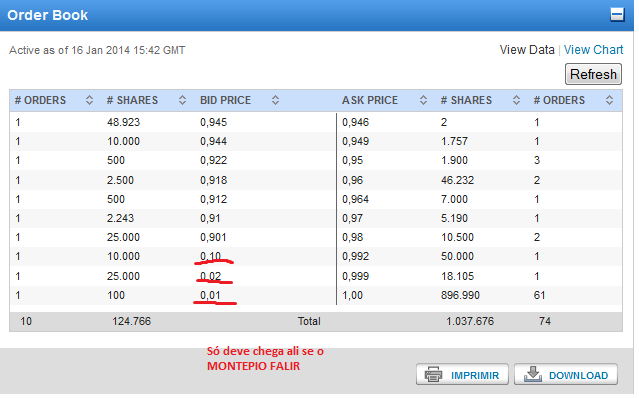
Task: Sort by ask-side # ORDERS column arrows
Action: click(609, 100)
